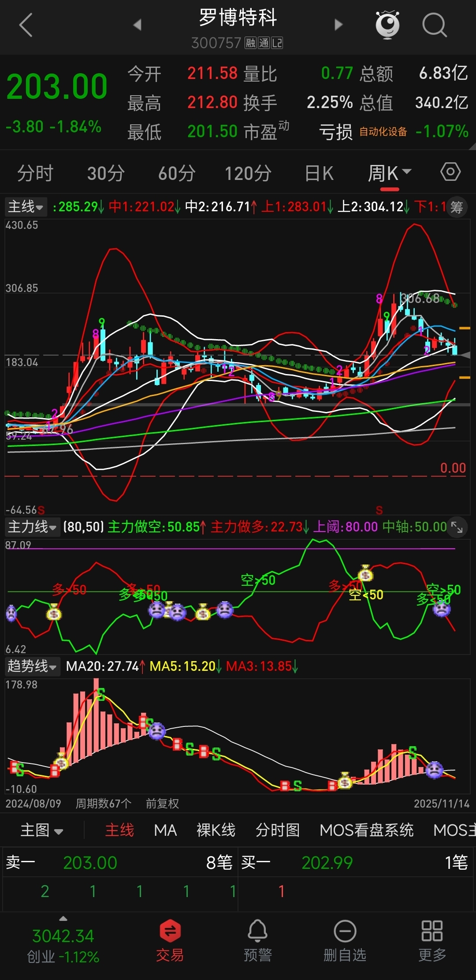Tap the 总值 340.2亿 value
Image resolution: width=476 pixels, height=980 pixels.
click(442, 102)
